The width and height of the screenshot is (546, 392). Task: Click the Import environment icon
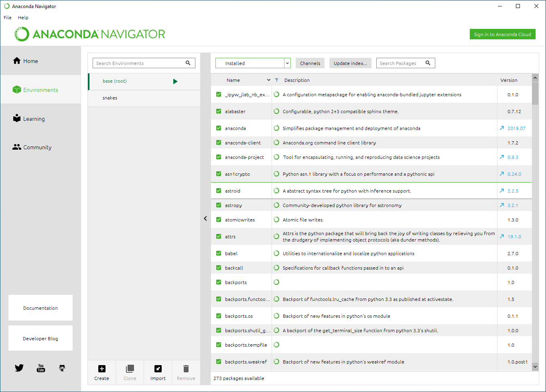pyautogui.click(x=158, y=369)
